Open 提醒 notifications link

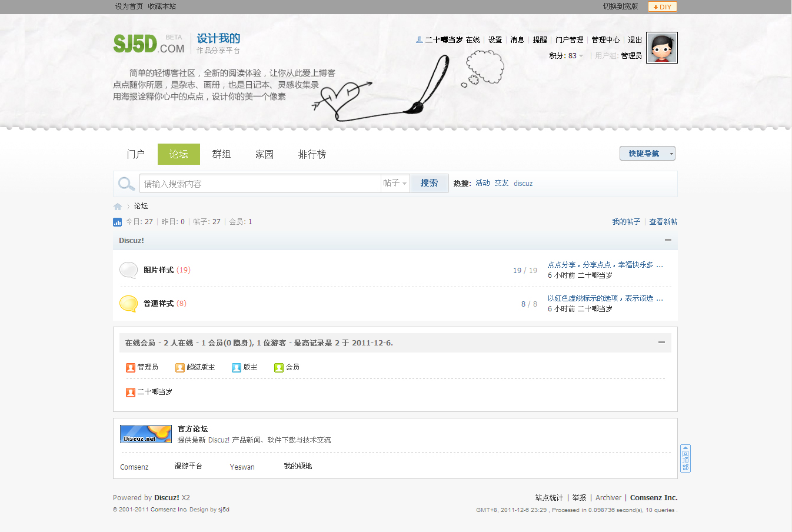click(540, 40)
